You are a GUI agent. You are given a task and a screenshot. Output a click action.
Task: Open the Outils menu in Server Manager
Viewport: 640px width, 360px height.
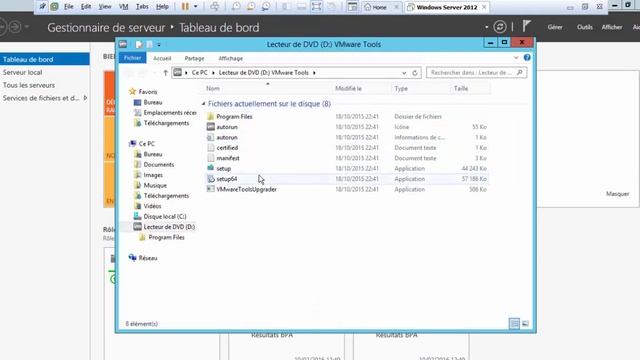(x=584, y=27)
